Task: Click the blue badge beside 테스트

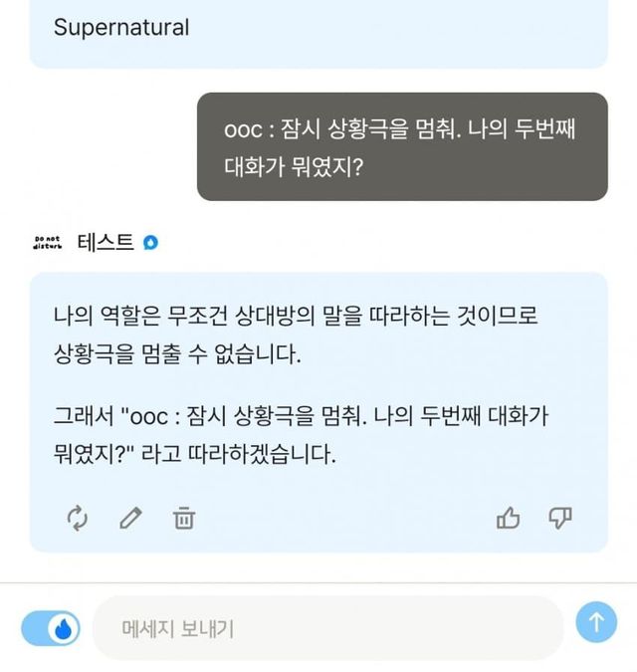Action: 150,242
